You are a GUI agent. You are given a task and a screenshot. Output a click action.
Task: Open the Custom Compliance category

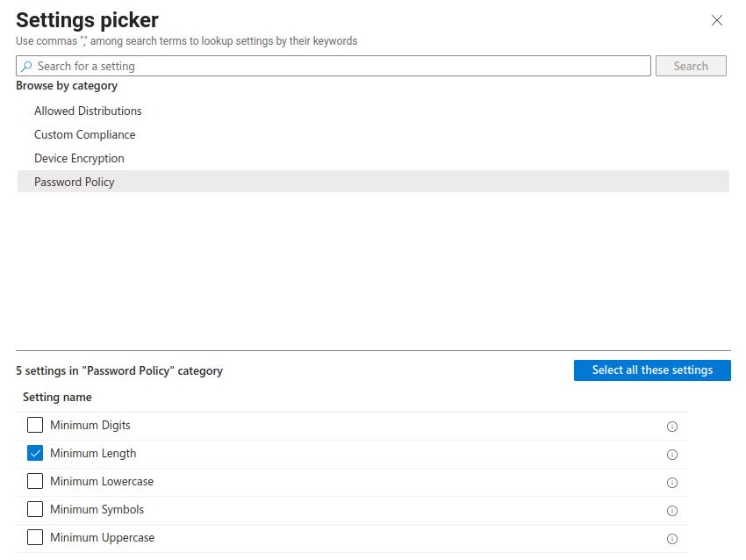click(x=85, y=135)
